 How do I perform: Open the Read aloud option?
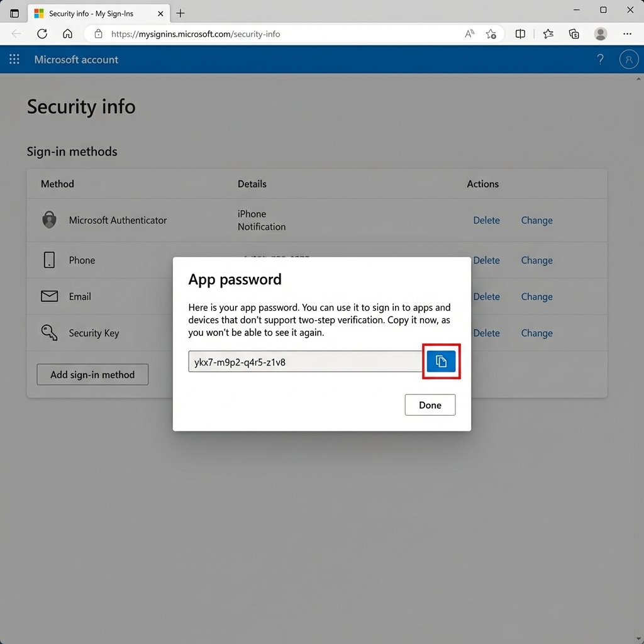coord(469,34)
